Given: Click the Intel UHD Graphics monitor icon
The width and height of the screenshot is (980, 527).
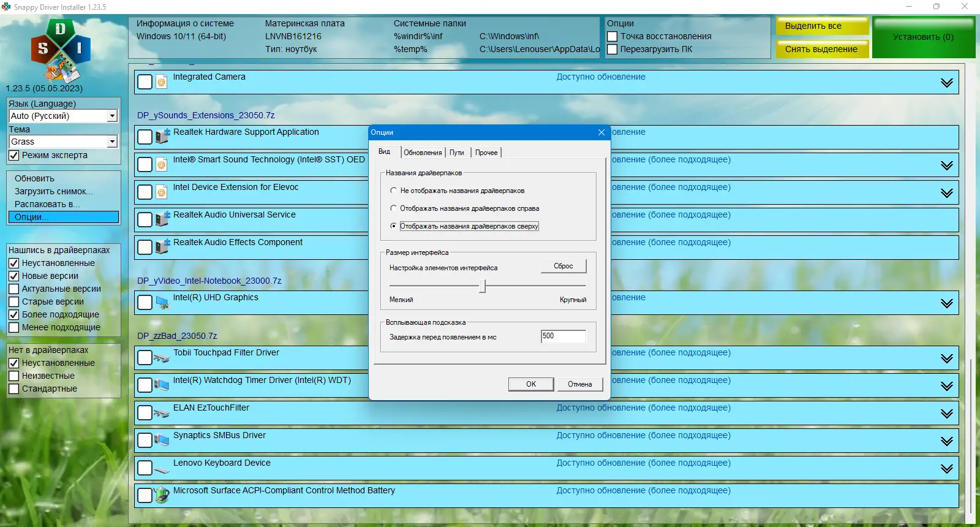Looking at the screenshot, I should point(162,302).
